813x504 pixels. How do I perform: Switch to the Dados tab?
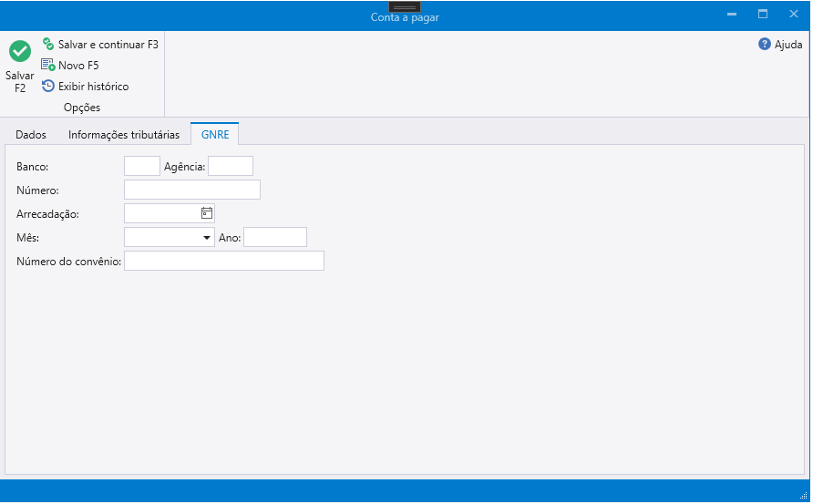pyautogui.click(x=31, y=134)
